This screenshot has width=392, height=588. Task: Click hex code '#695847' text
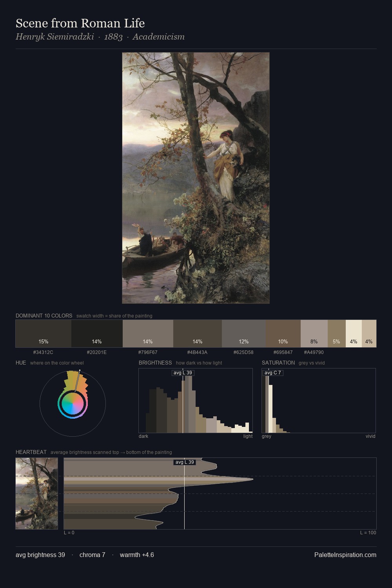283,352
